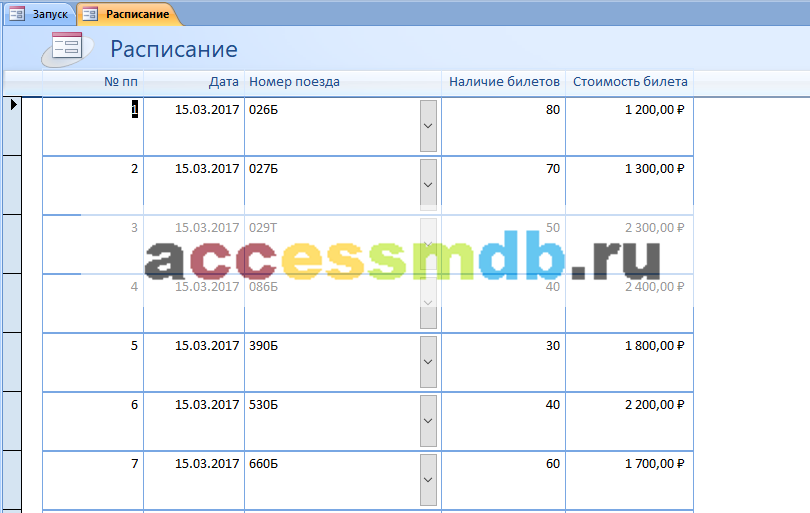Select the Расписание tab
Viewport: 810px width, 513px height.
[x=128, y=14]
